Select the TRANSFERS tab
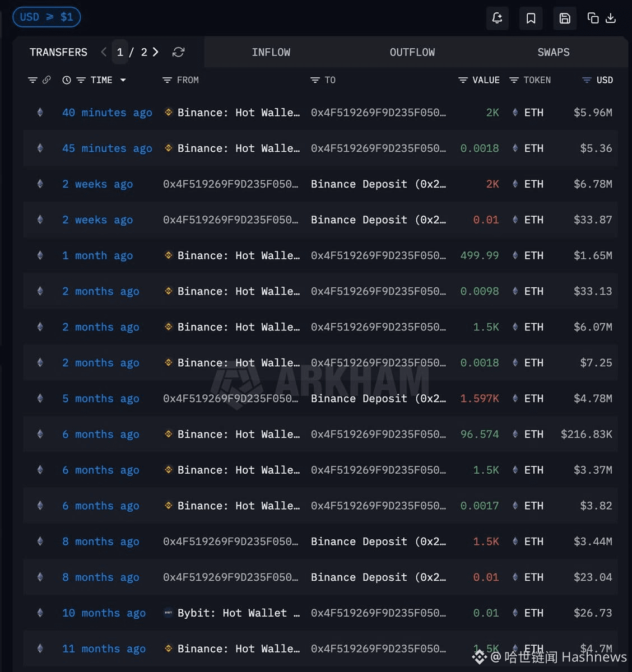Viewport: 632px width, 672px height. (58, 52)
